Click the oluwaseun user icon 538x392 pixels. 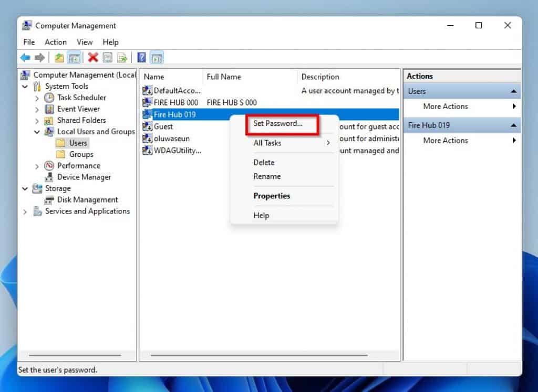[x=147, y=139]
